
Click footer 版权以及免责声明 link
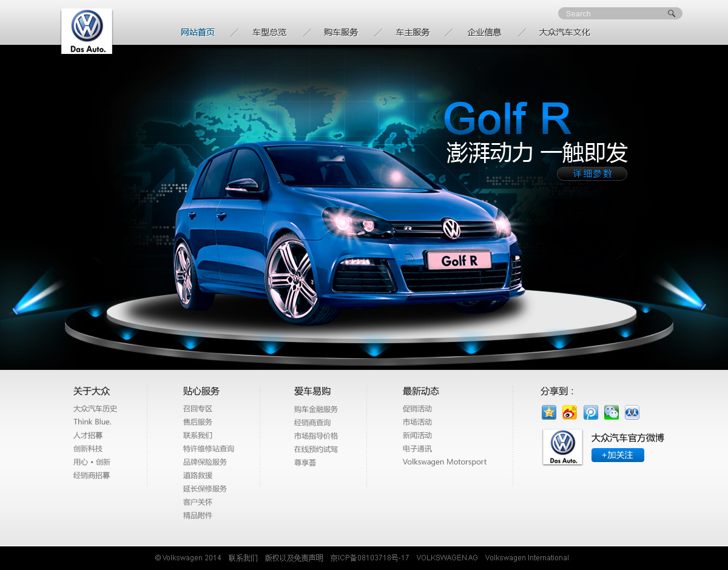[x=294, y=558]
